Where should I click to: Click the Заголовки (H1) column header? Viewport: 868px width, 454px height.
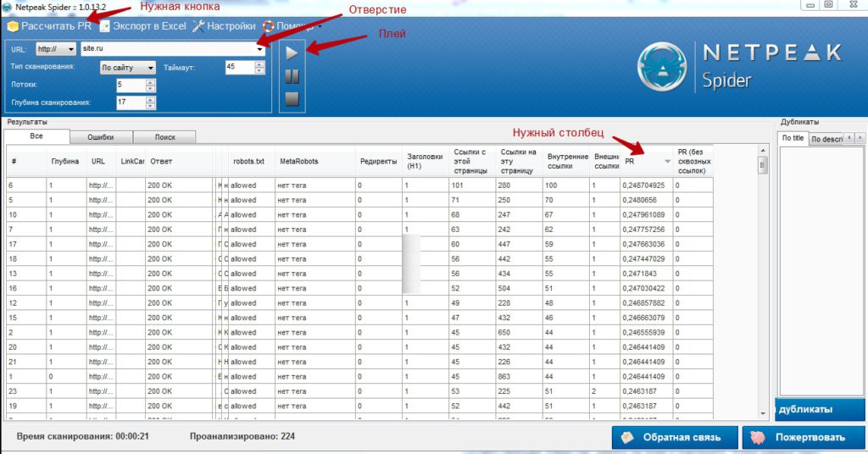point(426,162)
